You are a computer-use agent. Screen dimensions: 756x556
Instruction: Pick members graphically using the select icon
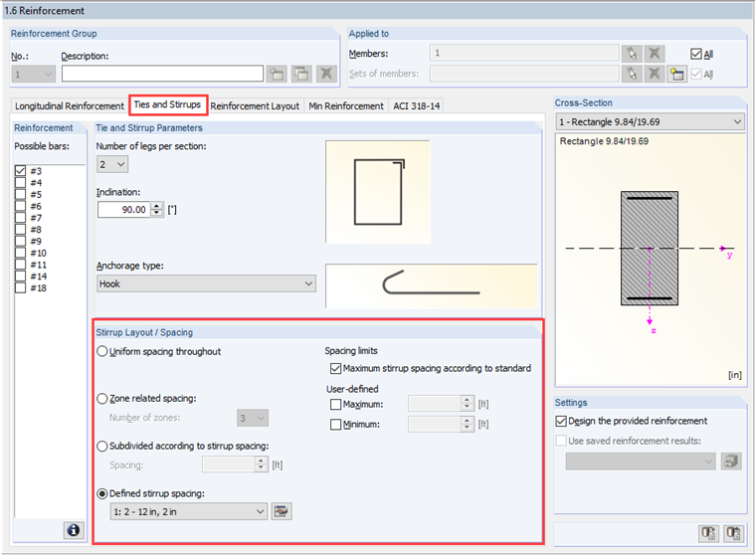point(632,53)
